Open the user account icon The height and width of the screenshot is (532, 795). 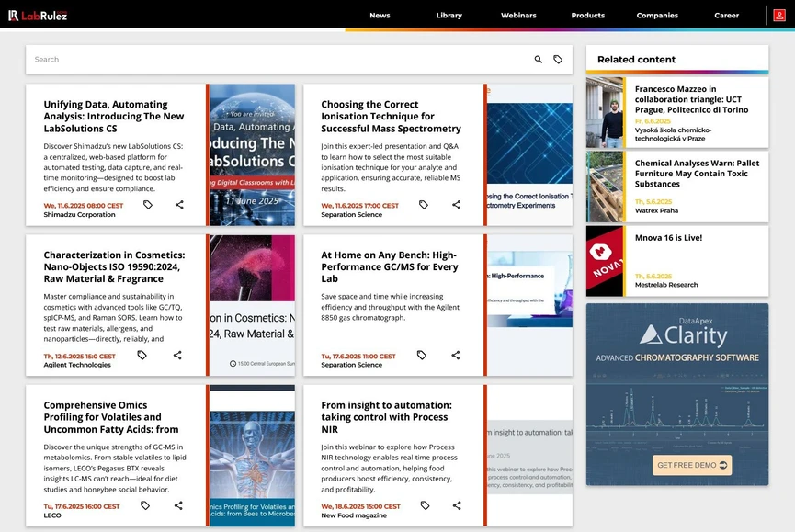click(x=779, y=16)
